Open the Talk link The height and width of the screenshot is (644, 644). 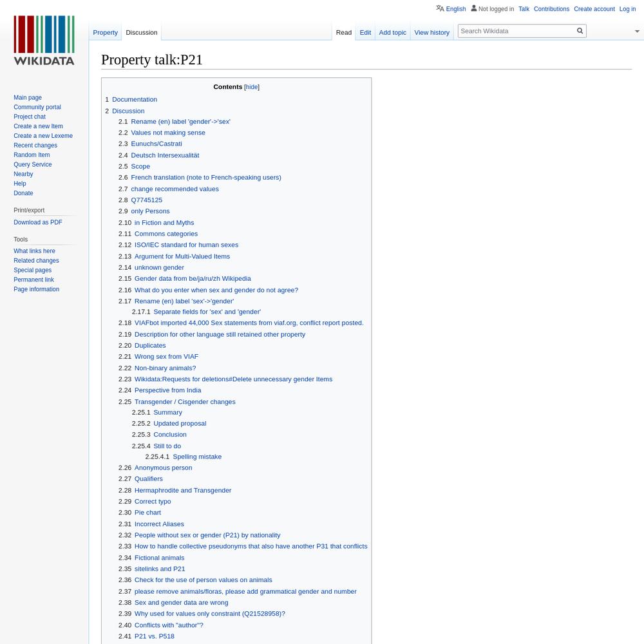pyautogui.click(x=524, y=8)
